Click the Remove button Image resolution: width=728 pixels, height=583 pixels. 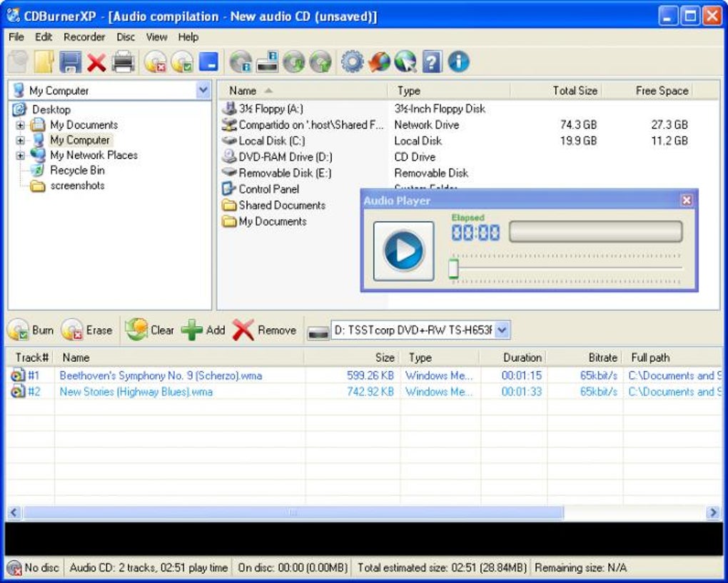tap(265, 330)
